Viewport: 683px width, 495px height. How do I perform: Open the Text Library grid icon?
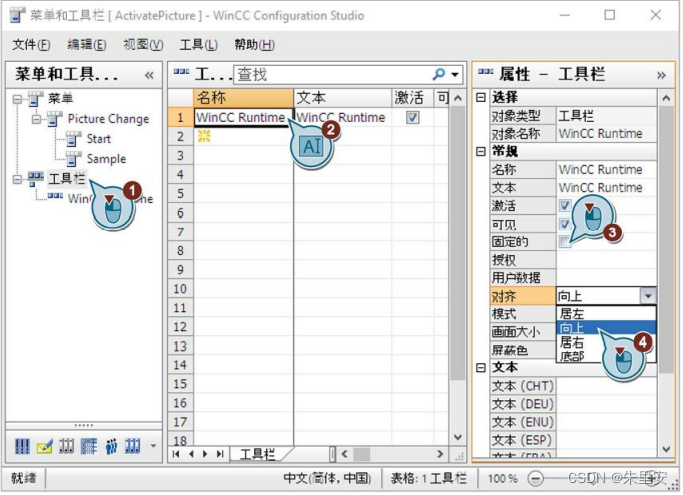pos(89,446)
